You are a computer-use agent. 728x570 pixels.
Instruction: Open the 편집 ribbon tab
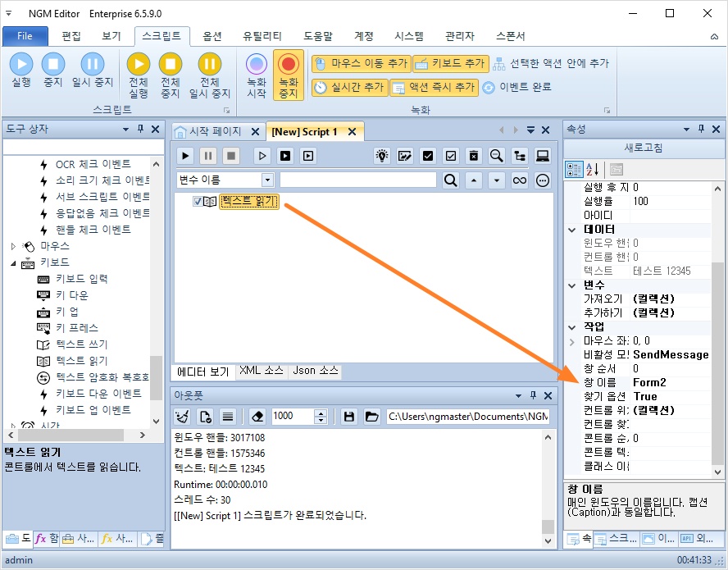click(71, 36)
